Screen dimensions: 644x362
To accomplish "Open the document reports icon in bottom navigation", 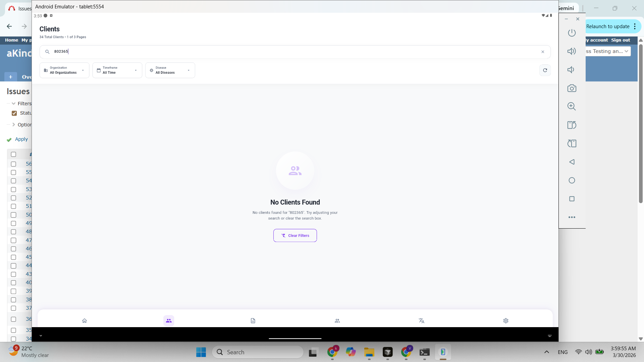I will click(x=253, y=321).
